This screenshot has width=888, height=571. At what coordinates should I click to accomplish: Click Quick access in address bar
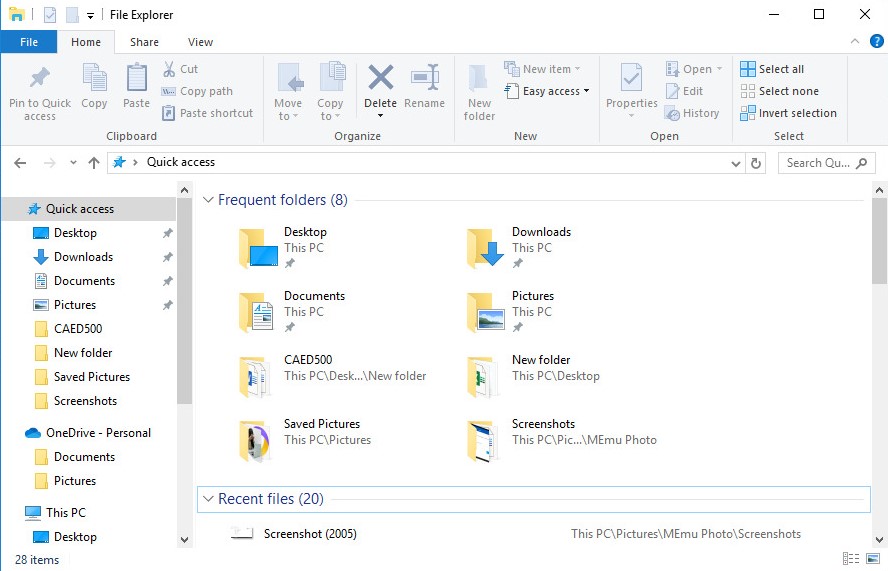click(181, 163)
